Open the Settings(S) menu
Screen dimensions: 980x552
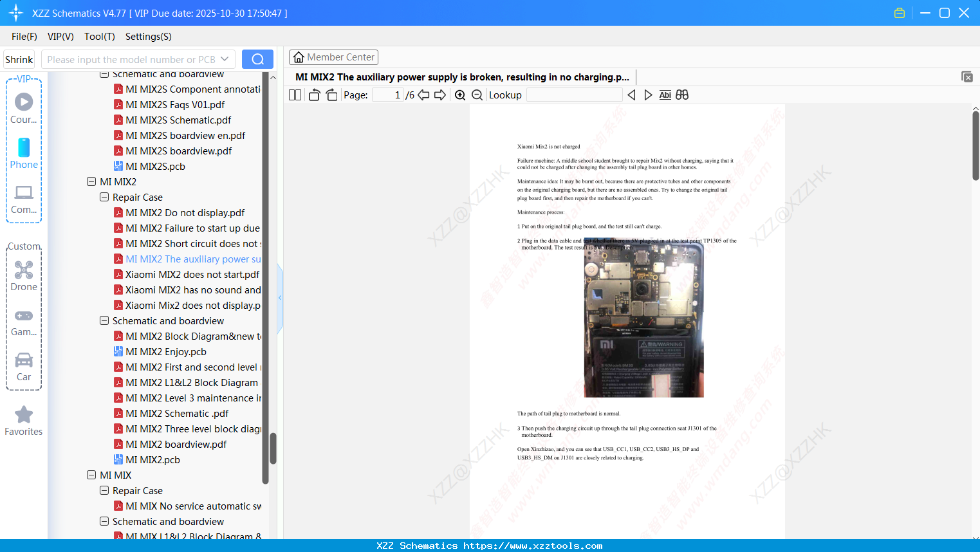tap(149, 37)
